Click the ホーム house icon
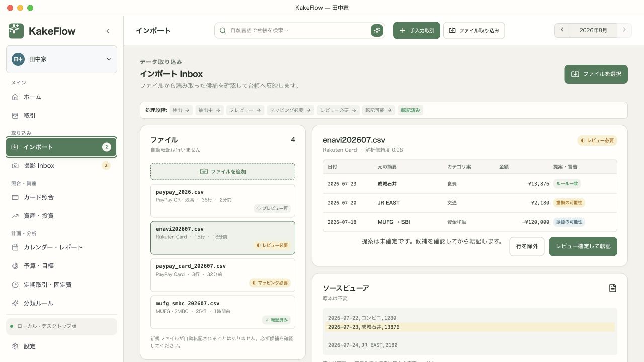 pyautogui.click(x=15, y=97)
